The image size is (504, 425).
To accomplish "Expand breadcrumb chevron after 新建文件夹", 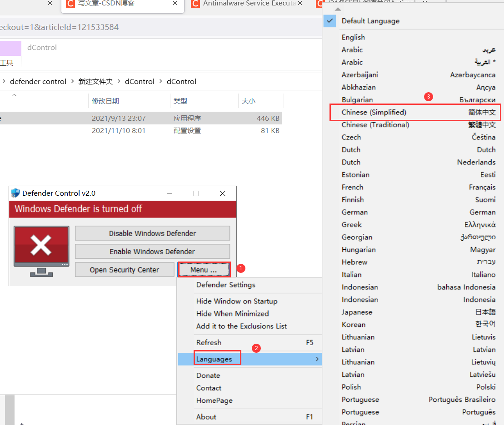I will click(119, 81).
